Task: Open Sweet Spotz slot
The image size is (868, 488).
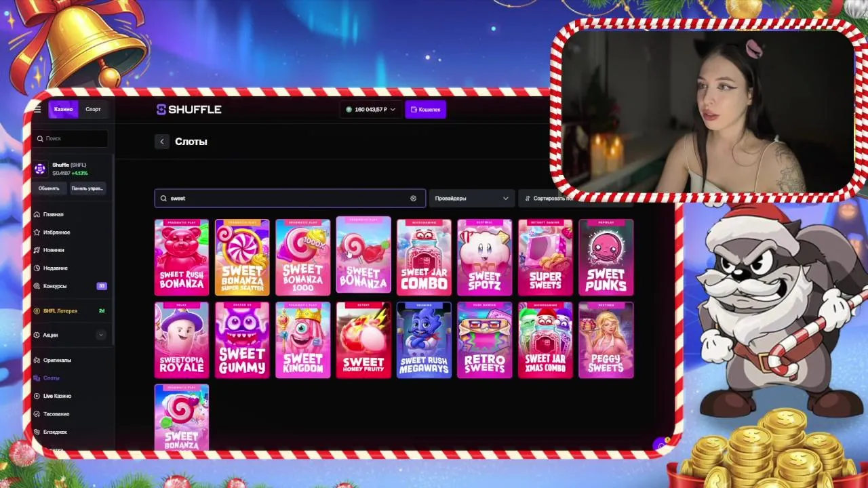Action: [x=484, y=257]
